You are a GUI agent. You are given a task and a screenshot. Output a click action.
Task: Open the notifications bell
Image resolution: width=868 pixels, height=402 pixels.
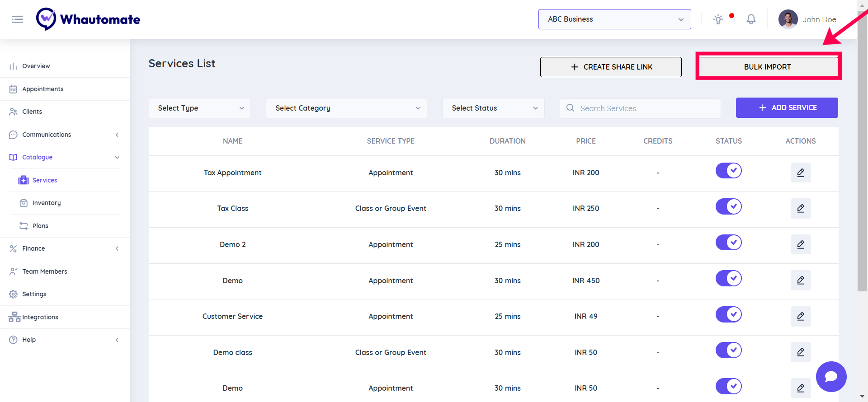[x=751, y=19]
